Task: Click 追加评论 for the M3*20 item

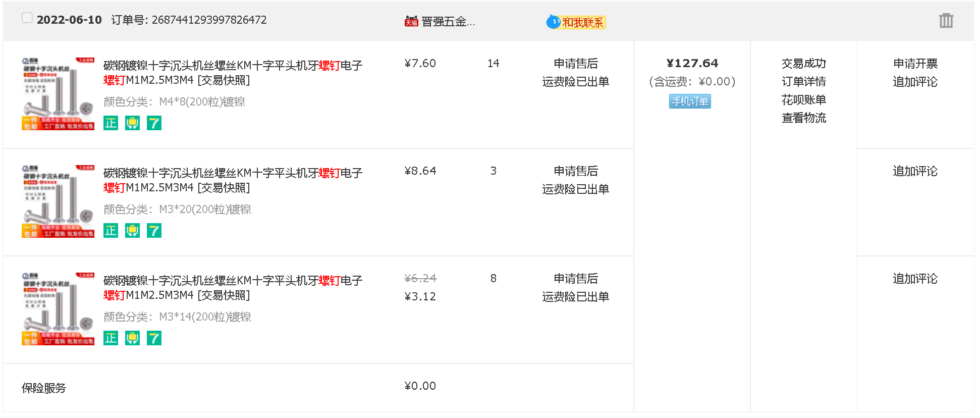Action: pyautogui.click(x=915, y=171)
